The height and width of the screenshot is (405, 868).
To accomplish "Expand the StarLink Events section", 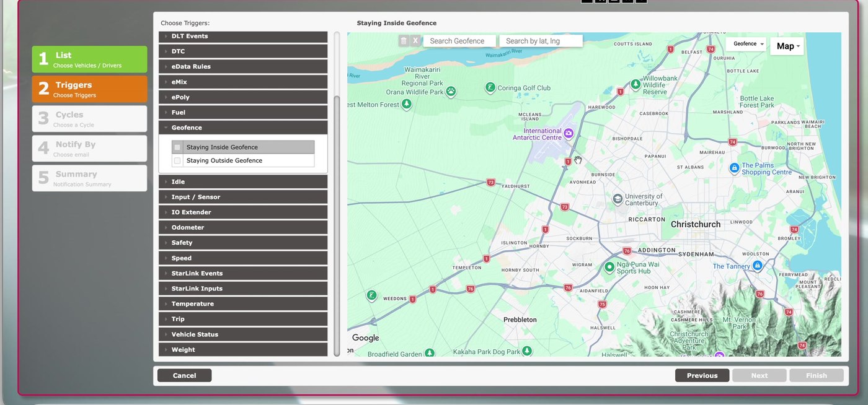I will click(243, 273).
